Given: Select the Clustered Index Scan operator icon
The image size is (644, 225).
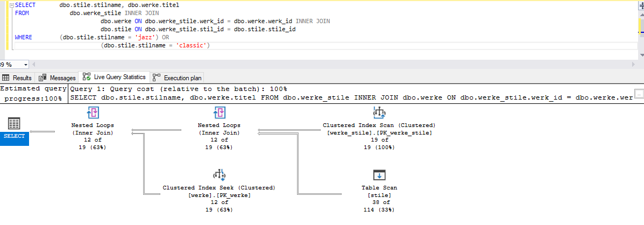Looking at the screenshot, I should [x=379, y=112].
